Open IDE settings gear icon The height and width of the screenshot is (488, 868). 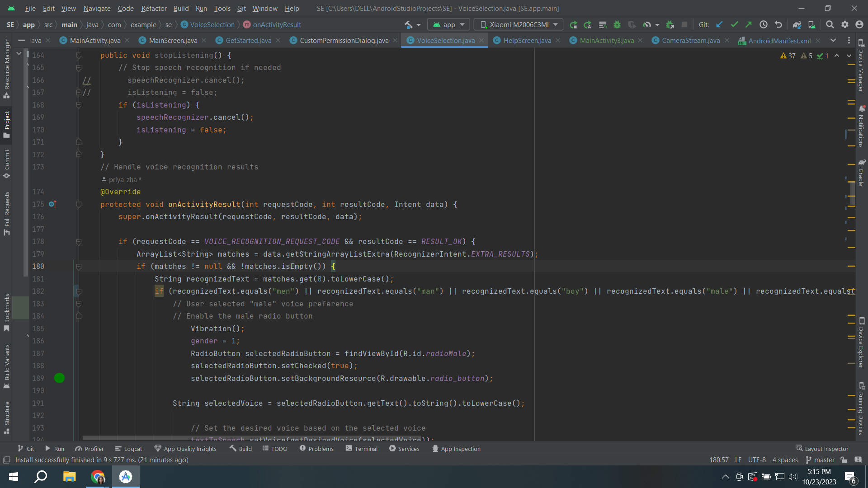tap(844, 25)
